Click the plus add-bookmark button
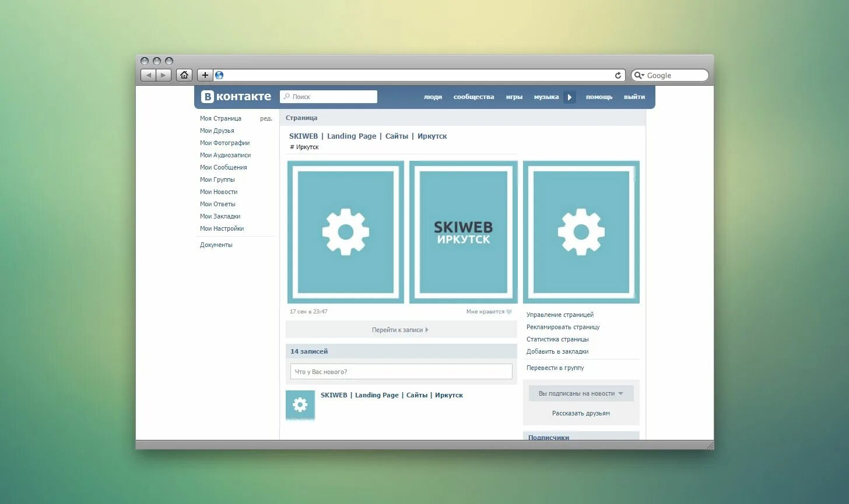This screenshot has height=504, width=849. coord(205,75)
